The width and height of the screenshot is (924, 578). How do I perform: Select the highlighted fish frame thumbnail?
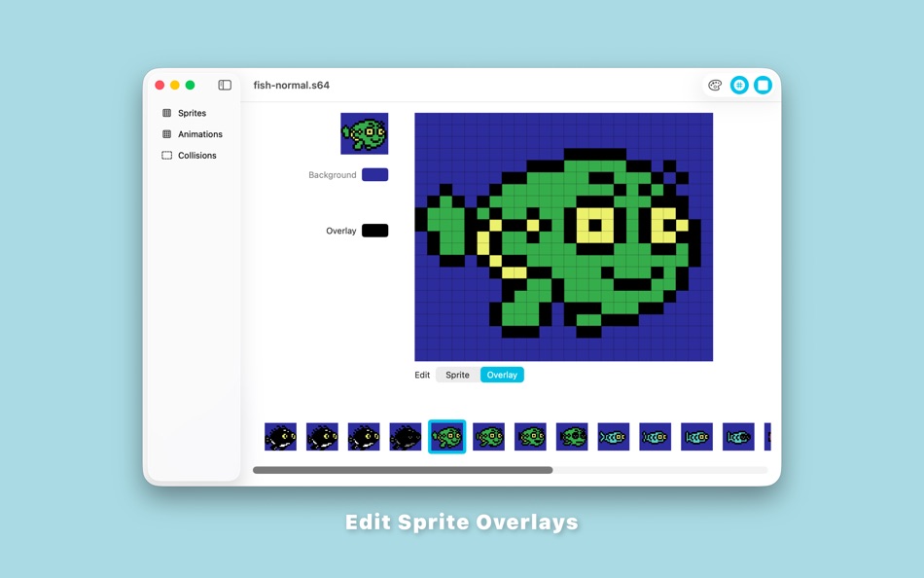point(446,436)
